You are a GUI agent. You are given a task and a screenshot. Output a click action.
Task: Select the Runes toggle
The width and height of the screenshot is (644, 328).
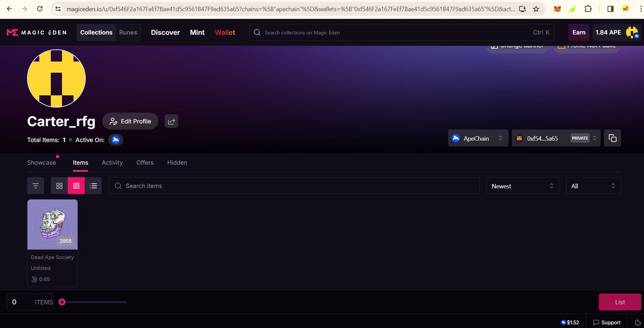click(x=128, y=33)
